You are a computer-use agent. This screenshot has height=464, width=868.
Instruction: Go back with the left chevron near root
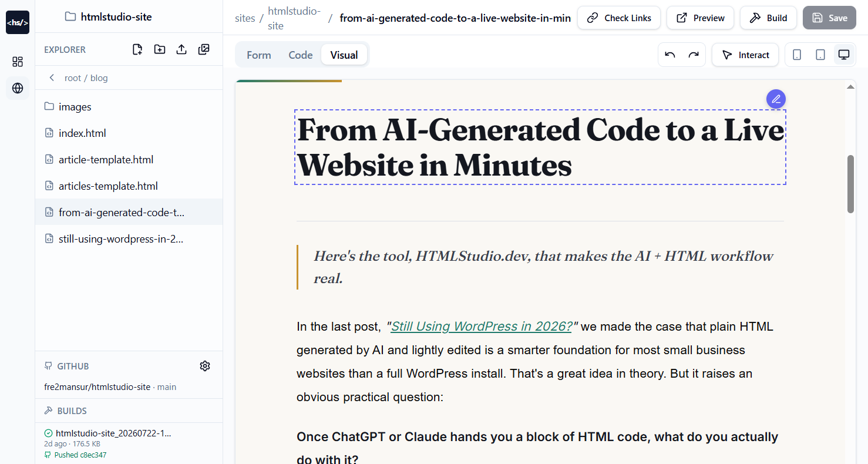click(x=52, y=78)
